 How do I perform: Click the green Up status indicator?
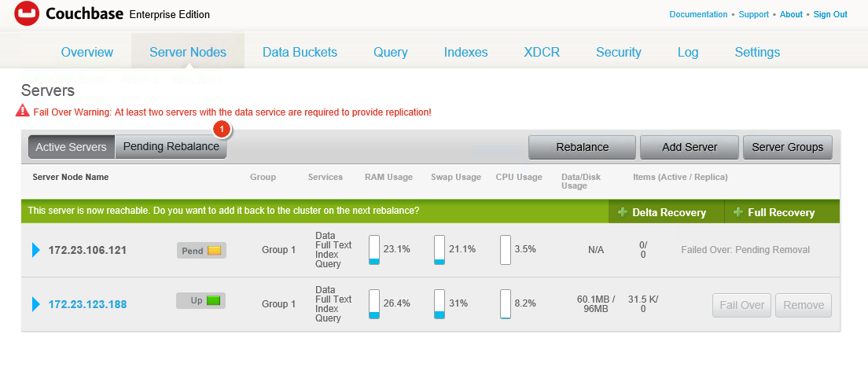point(214,301)
